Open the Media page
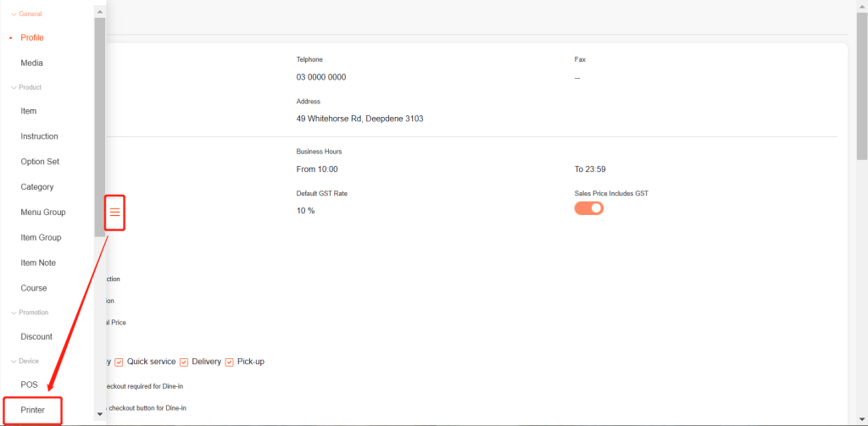 click(31, 63)
